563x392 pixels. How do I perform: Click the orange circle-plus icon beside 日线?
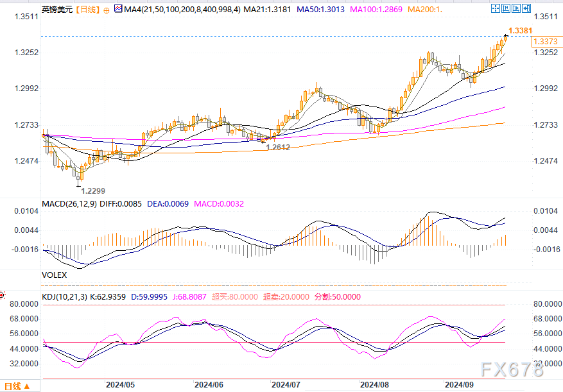[x=106, y=11]
